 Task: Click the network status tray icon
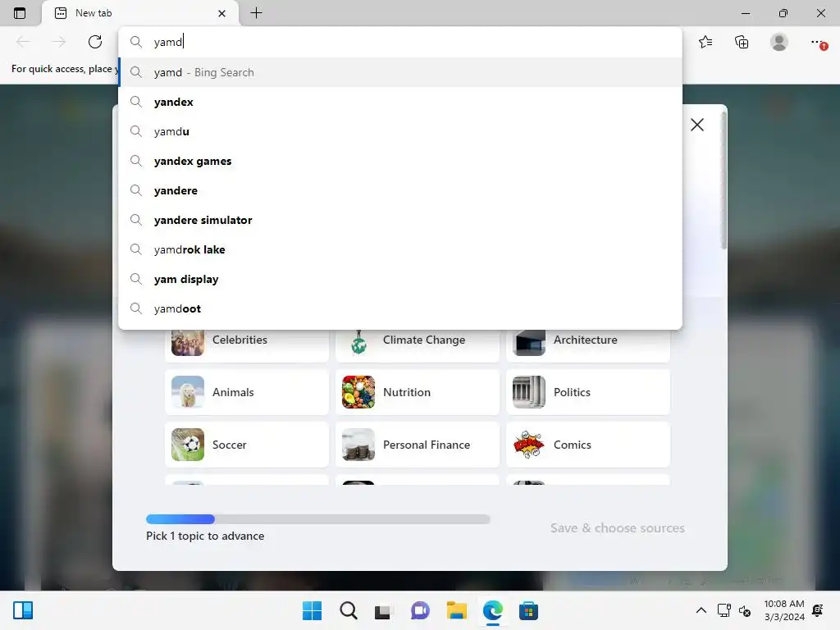point(724,610)
